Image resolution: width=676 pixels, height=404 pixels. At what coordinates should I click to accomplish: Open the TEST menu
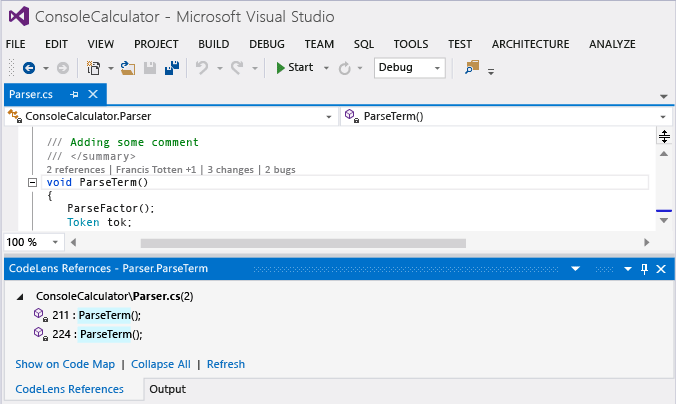tap(460, 44)
